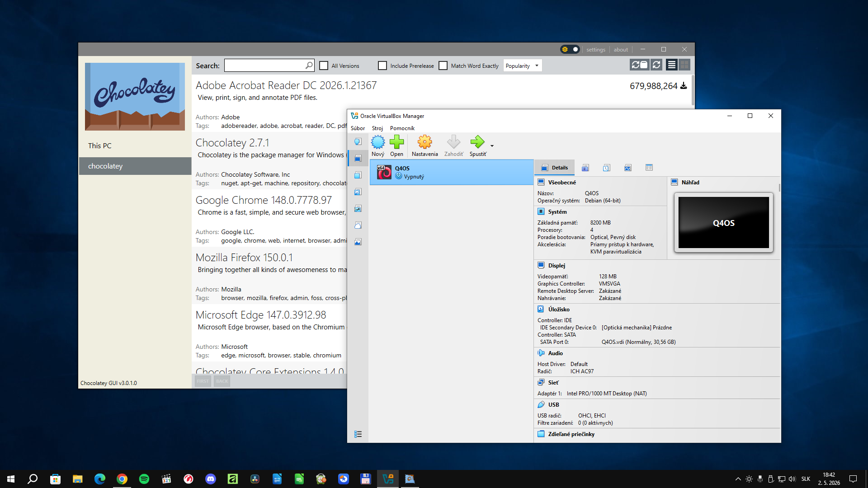868x488 pixels.
Task: Click the Q4OS preview thumbnail
Action: [x=723, y=222]
